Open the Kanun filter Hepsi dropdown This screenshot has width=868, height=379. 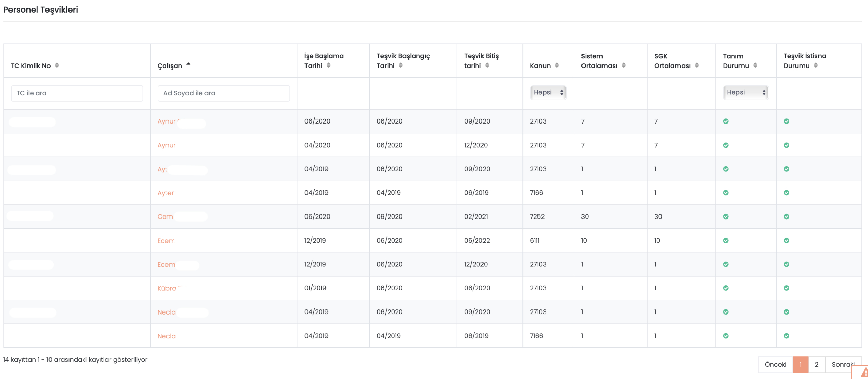click(548, 92)
